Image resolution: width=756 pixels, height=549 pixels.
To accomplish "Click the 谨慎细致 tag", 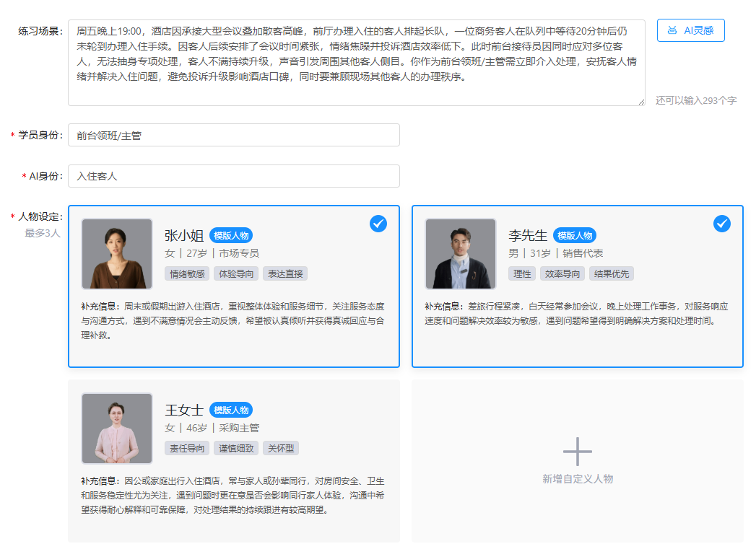I will [236, 449].
